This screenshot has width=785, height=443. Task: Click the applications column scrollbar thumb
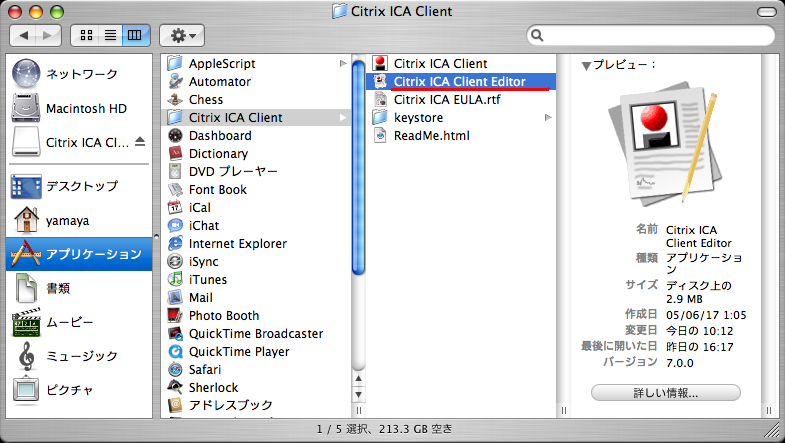coord(358,168)
